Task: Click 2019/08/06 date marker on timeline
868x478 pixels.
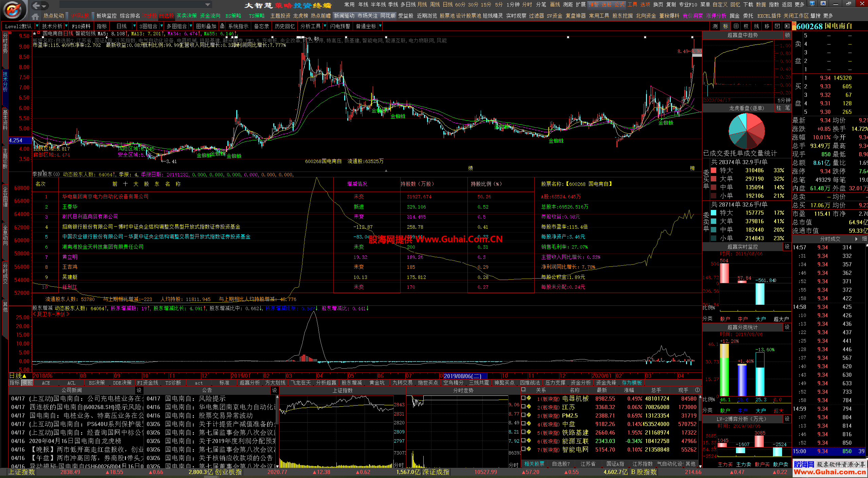Action: 464,376
